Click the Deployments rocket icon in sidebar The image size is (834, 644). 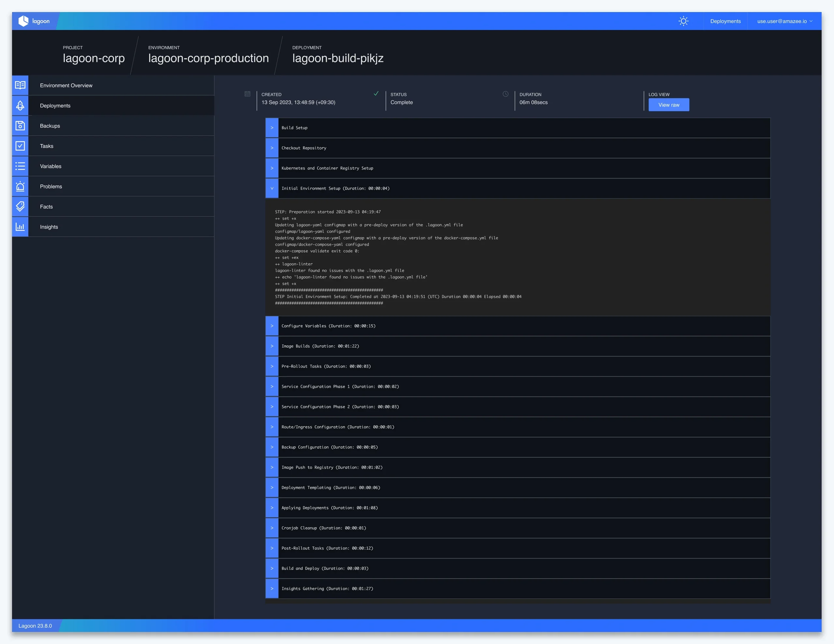pos(20,105)
